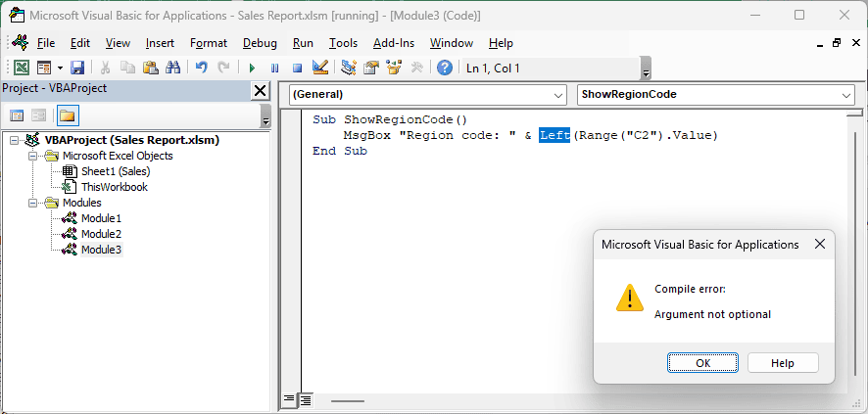This screenshot has width=868, height=414.
Task: Click the View Microsoft Excel toolbar icon
Action: [x=22, y=68]
